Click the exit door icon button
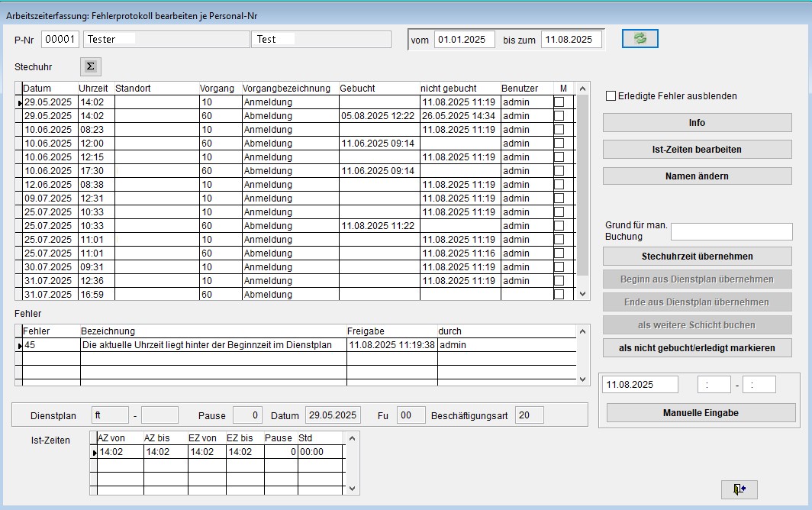The width and height of the screenshot is (812, 510). [x=739, y=489]
